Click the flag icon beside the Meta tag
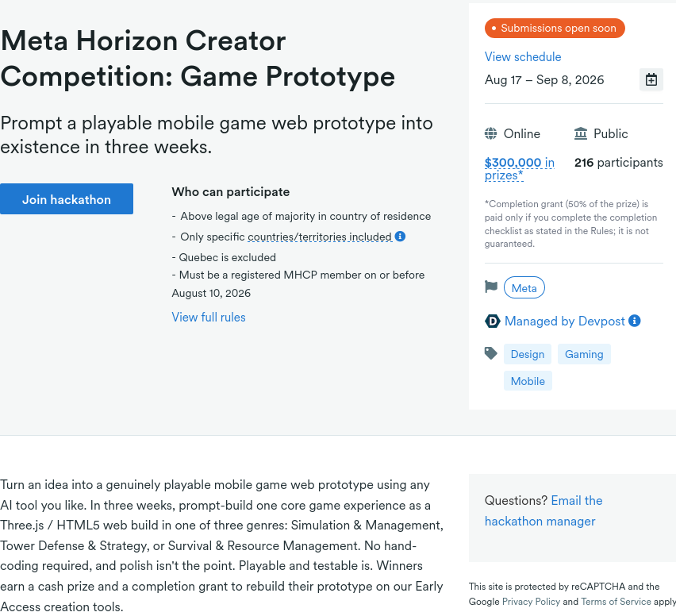Screen dimensions: 676x616 pos(491,287)
